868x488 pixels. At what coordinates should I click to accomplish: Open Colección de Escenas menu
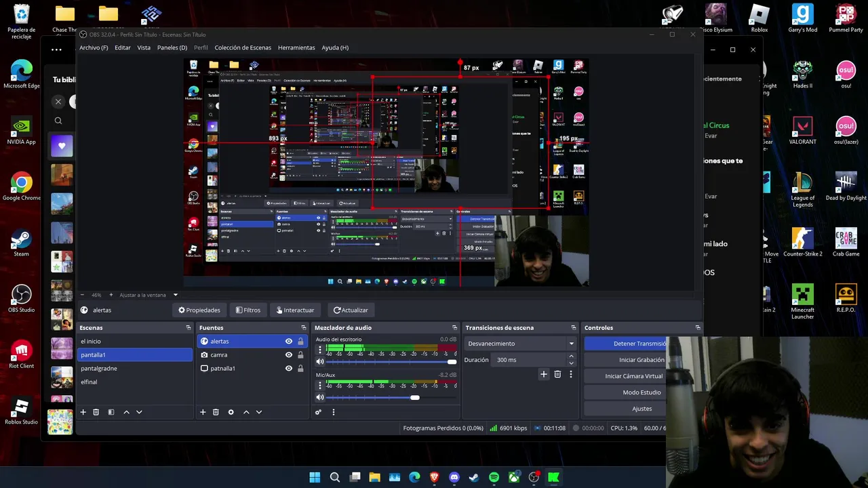coord(243,47)
